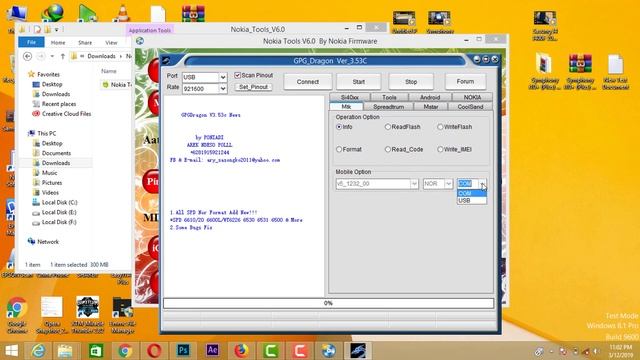This screenshot has width=640, height=360.
Task: Open the green Camtasia taskbar icon
Action: (270, 351)
